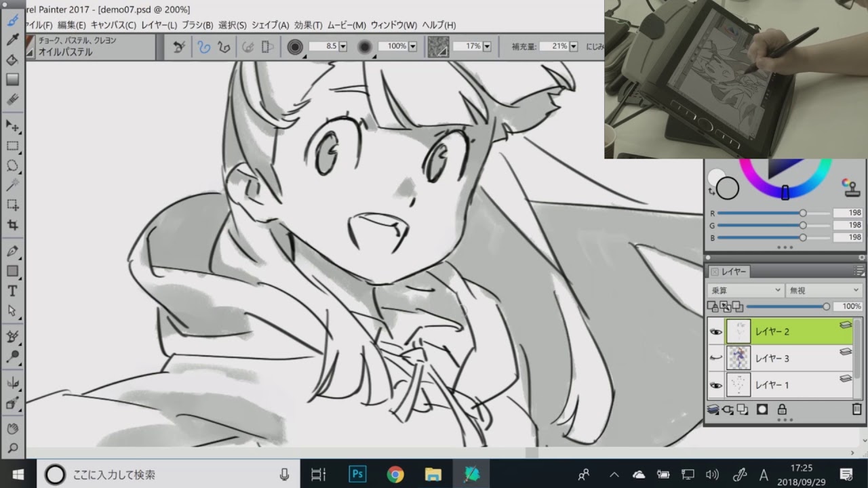Show レイヤー 3 by clicking its closed eye

(716, 358)
